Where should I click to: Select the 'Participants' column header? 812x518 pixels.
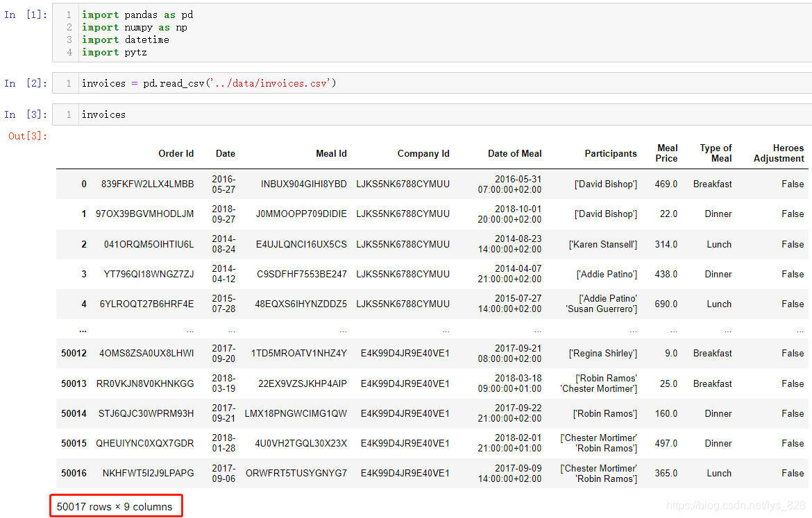coord(611,154)
